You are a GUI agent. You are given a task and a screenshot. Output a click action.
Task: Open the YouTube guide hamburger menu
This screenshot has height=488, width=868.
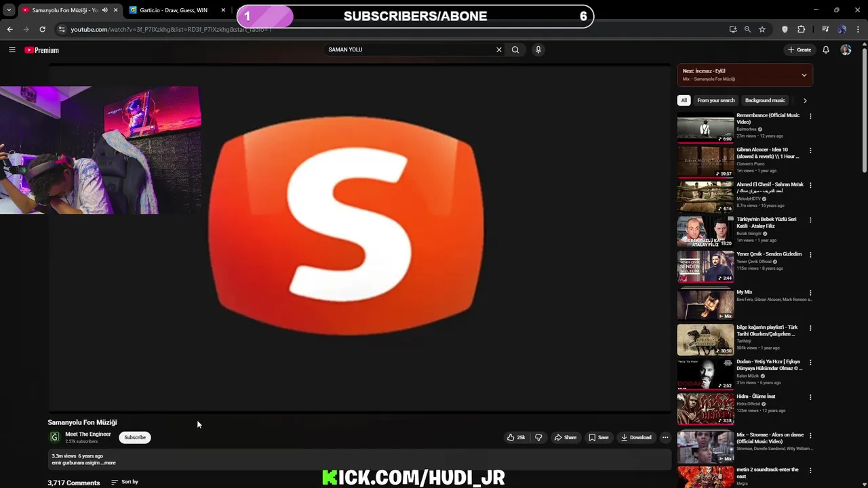(12, 49)
